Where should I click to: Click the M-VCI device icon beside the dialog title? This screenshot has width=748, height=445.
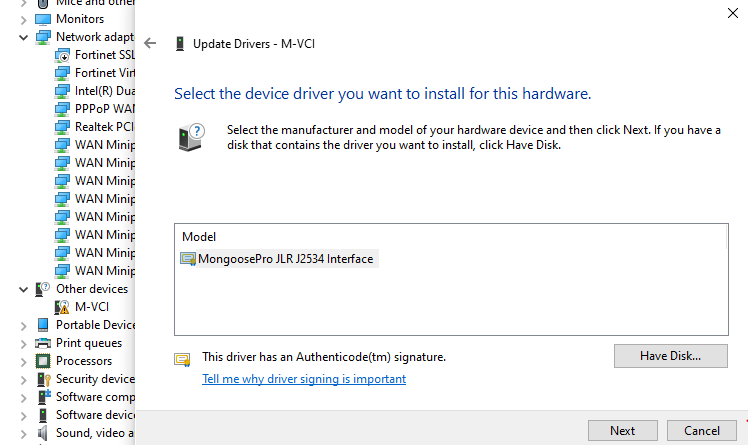(180, 43)
